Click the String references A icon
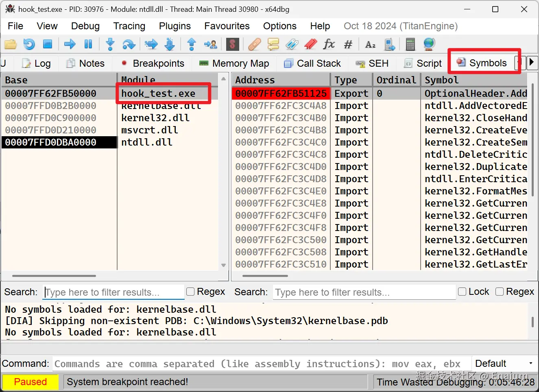539x392 pixels. click(x=370, y=44)
